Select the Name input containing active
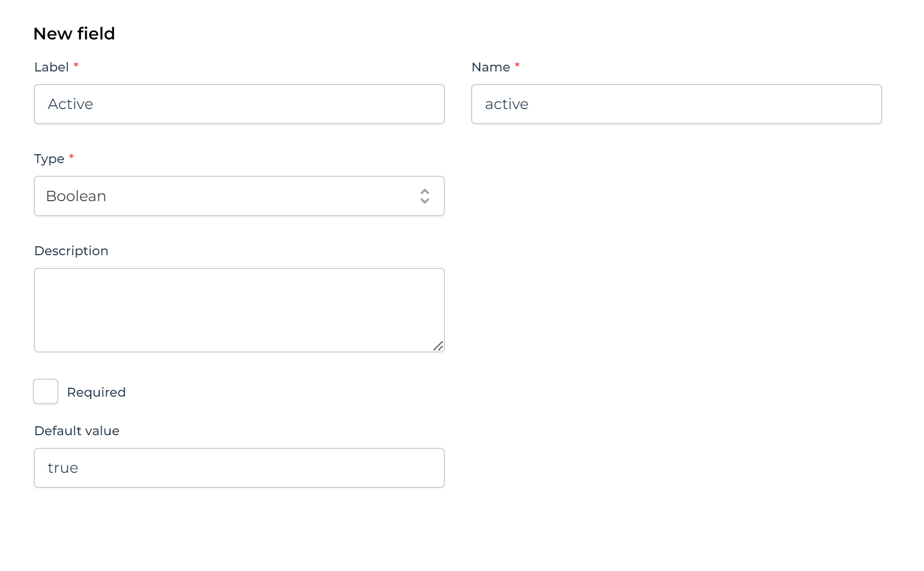This screenshot has width=924, height=571. tap(677, 104)
